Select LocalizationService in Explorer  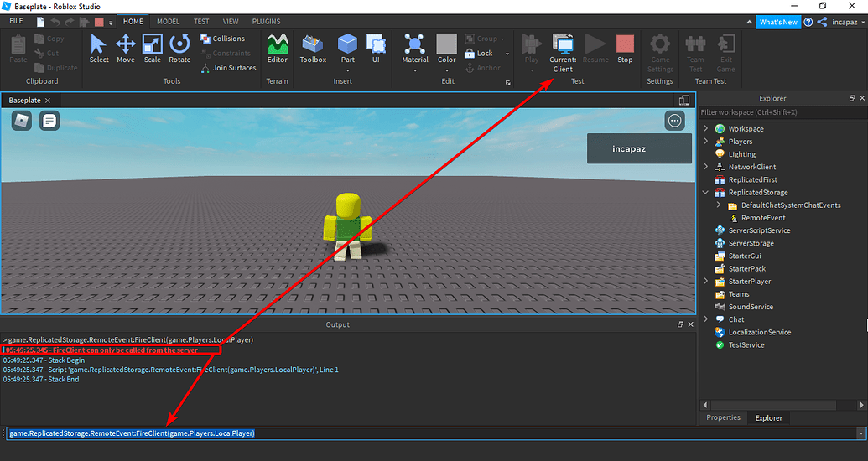(760, 333)
